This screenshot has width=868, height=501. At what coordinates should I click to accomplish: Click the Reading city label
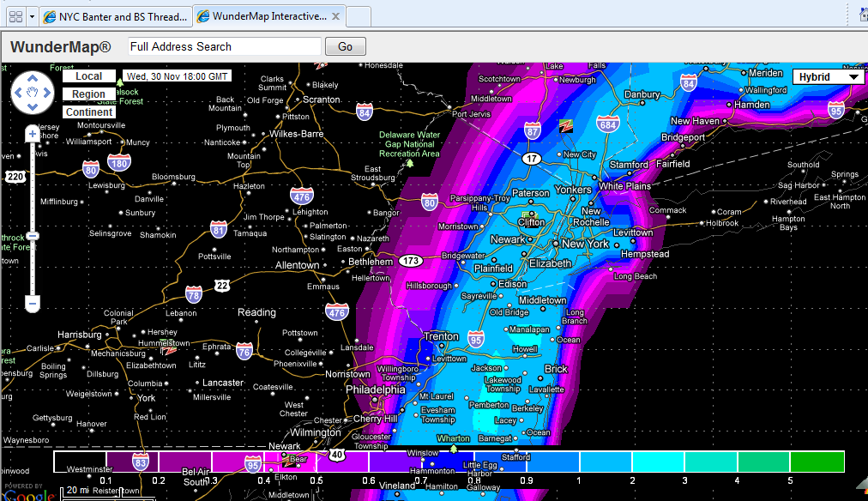(256, 312)
